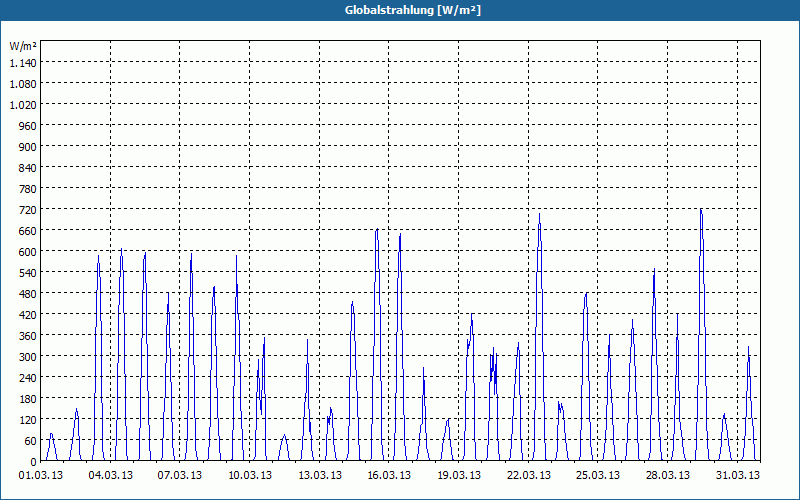Click the W/m² axis unit label
Image resolution: width=800 pixels, height=500 pixels.
(23, 46)
